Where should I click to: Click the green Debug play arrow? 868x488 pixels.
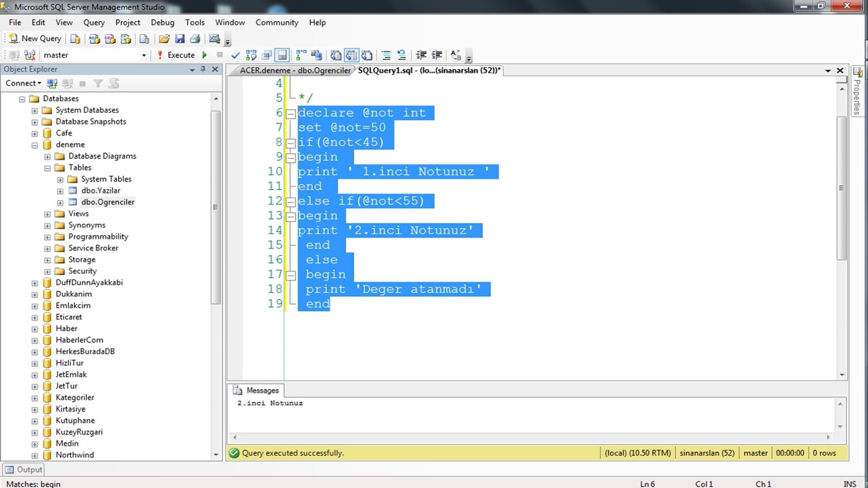(205, 55)
